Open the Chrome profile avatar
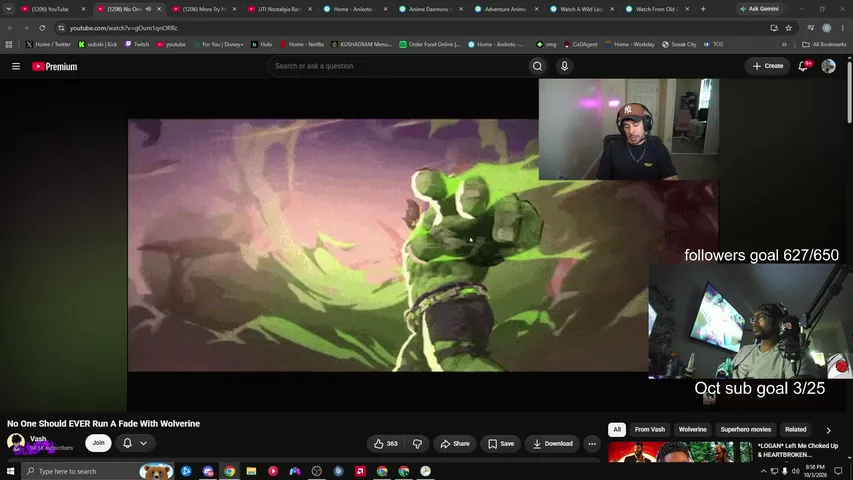 827,28
